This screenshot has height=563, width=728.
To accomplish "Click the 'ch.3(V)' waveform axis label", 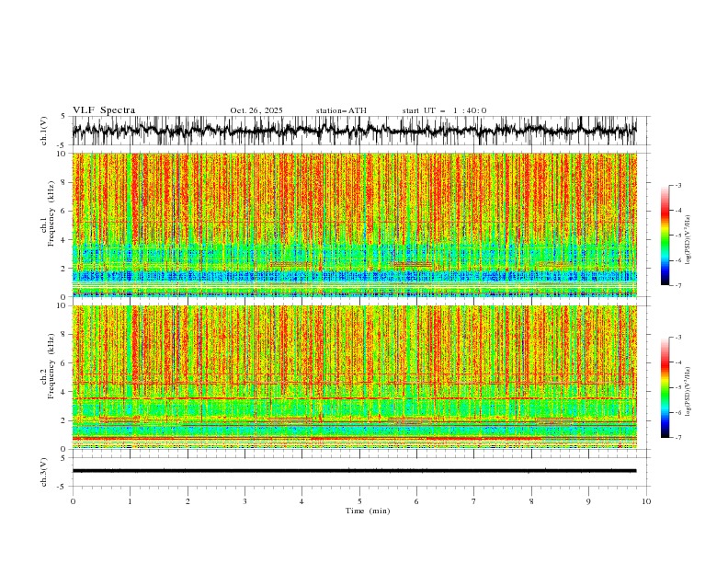I will tap(44, 472).
